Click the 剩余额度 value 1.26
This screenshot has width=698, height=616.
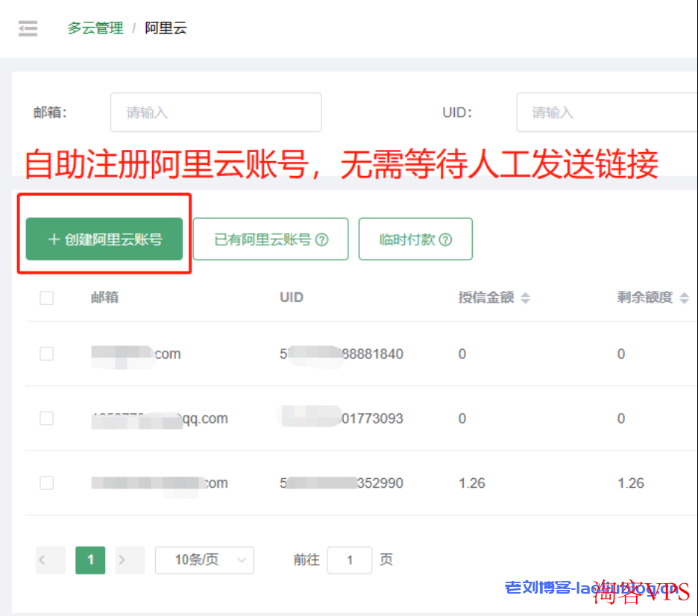click(x=631, y=483)
